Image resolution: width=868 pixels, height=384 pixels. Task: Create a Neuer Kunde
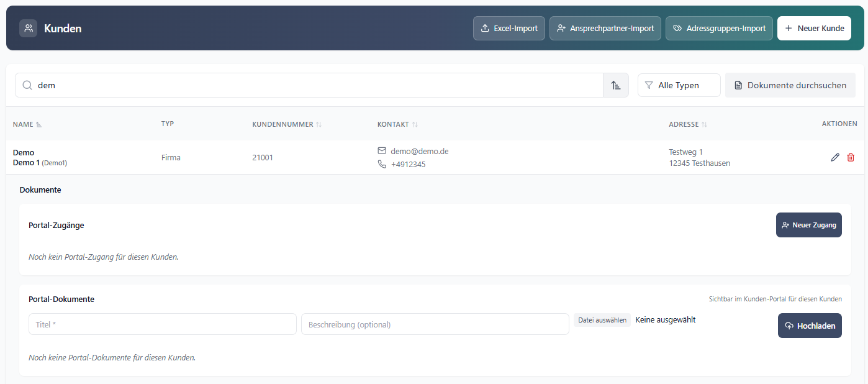click(x=814, y=29)
